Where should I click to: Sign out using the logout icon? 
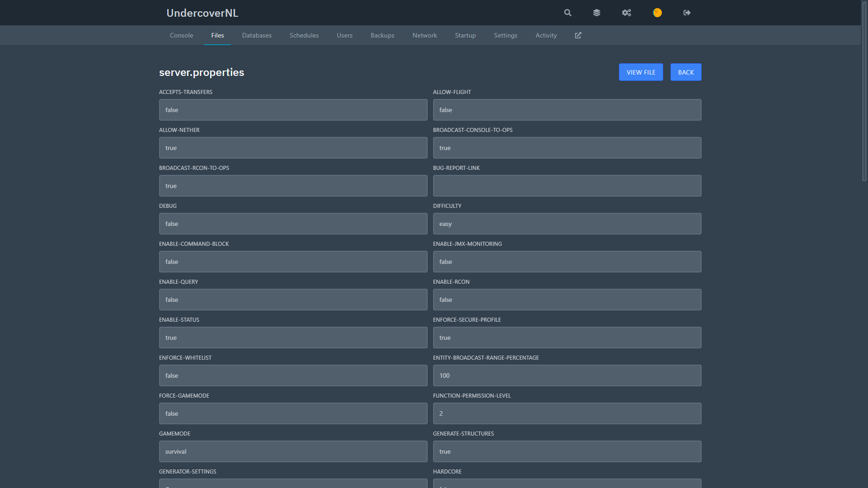(687, 13)
